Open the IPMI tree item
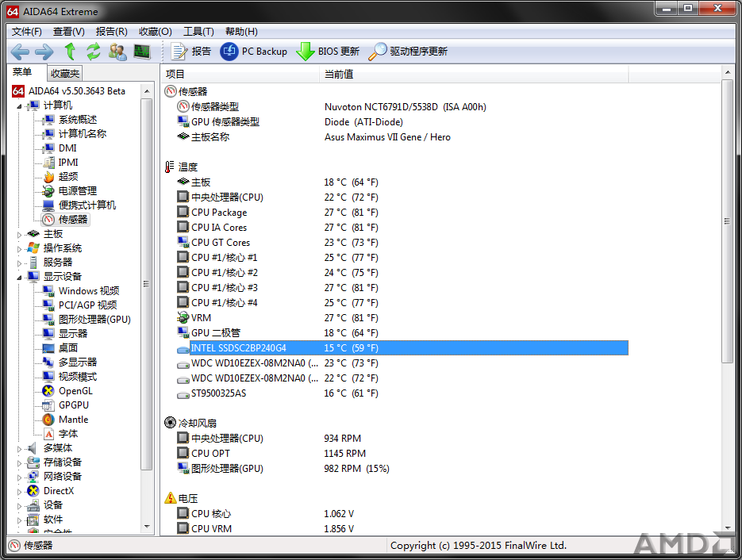Image resolution: width=742 pixels, height=560 pixels. [x=60, y=163]
